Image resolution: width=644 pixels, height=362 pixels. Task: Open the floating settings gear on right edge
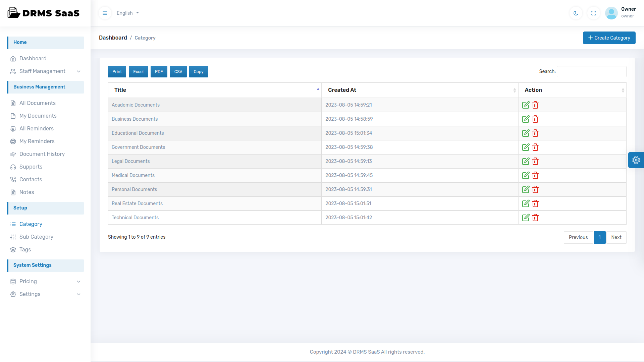tap(636, 160)
